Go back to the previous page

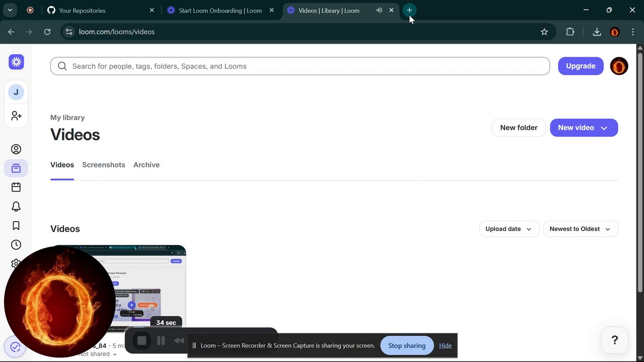[11, 32]
